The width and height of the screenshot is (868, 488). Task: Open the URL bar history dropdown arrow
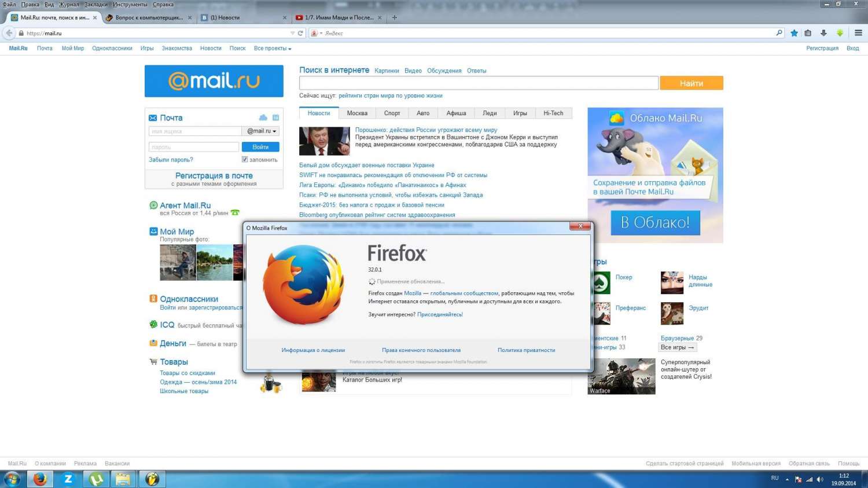click(292, 33)
